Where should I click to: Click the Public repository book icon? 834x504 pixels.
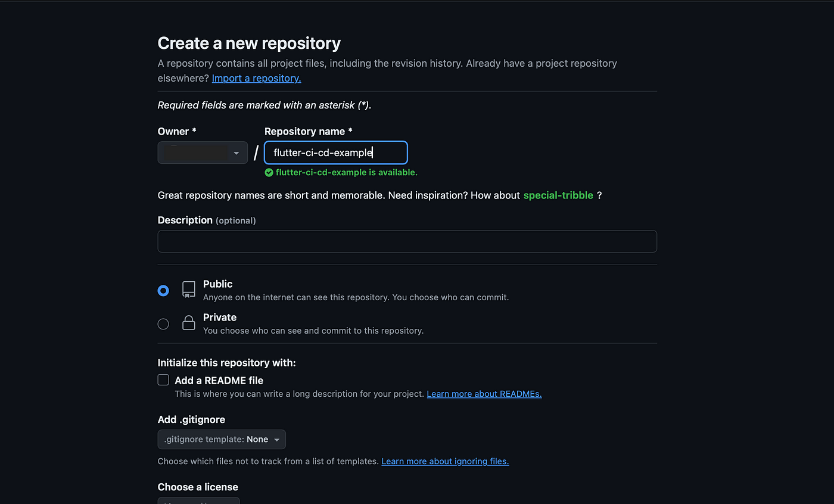tap(189, 290)
